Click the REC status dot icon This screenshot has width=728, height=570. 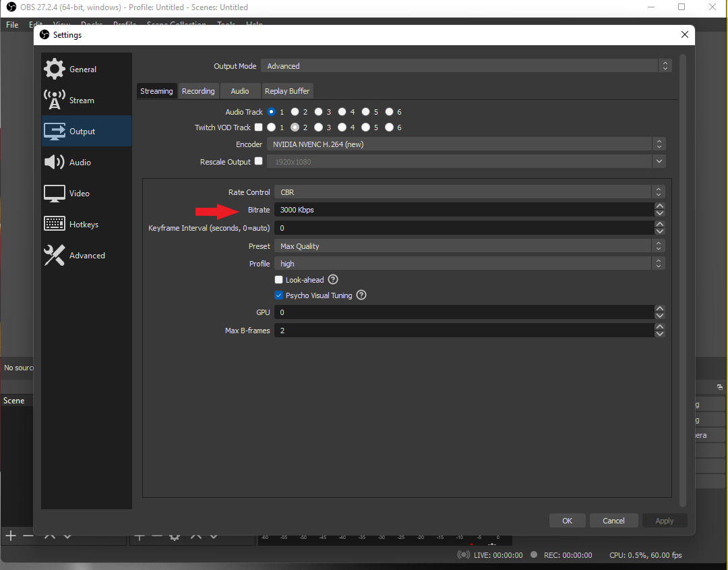[534, 554]
